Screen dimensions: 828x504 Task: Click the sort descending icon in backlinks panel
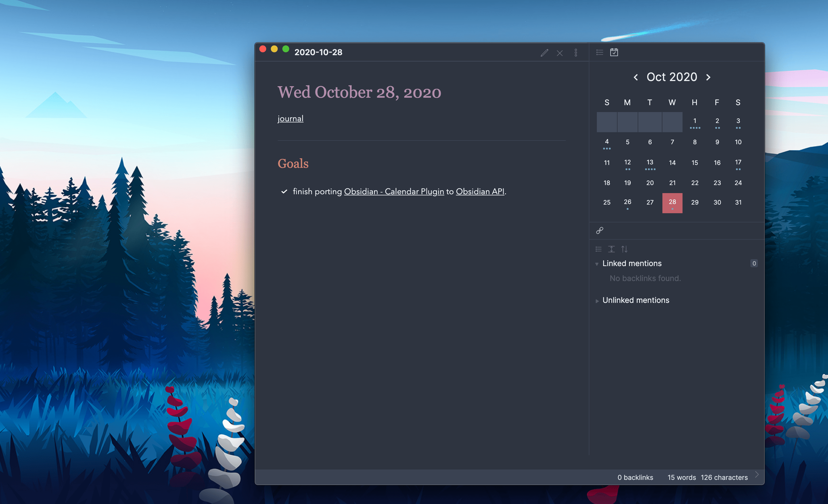(x=624, y=248)
